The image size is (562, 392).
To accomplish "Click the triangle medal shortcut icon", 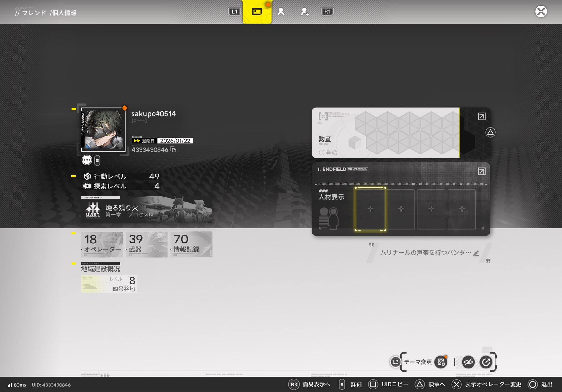I will click(x=490, y=132).
